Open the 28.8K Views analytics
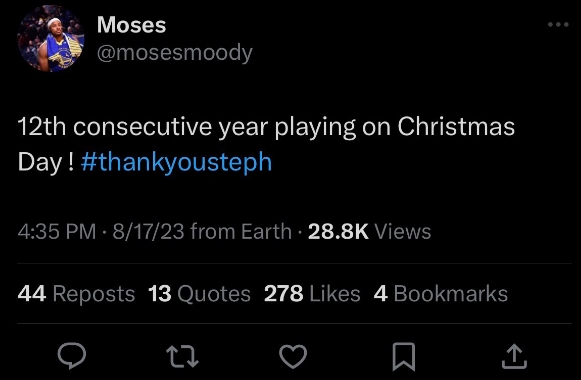581x380 pixels. point(369,231)
